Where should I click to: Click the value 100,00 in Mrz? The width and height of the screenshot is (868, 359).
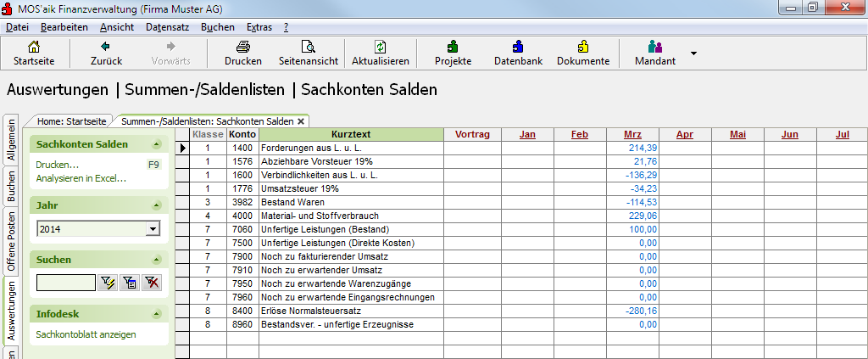pyautogui.click(x=644, y=229)
